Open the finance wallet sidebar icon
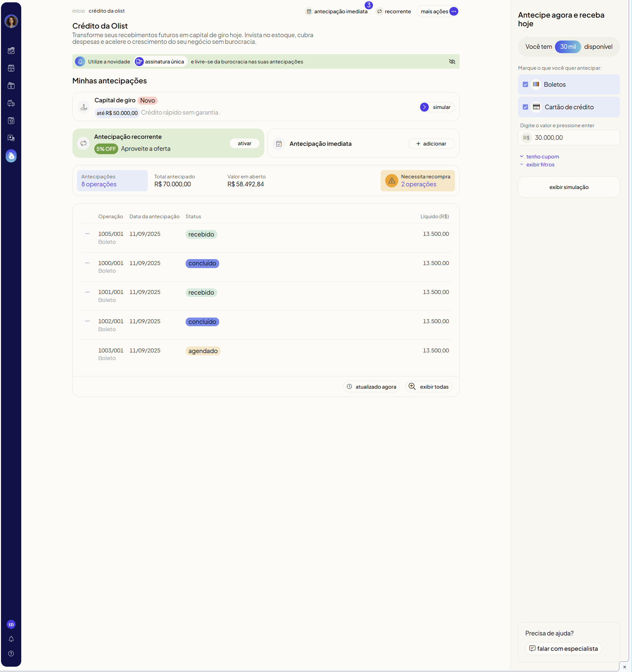 [x=11, y=86]
